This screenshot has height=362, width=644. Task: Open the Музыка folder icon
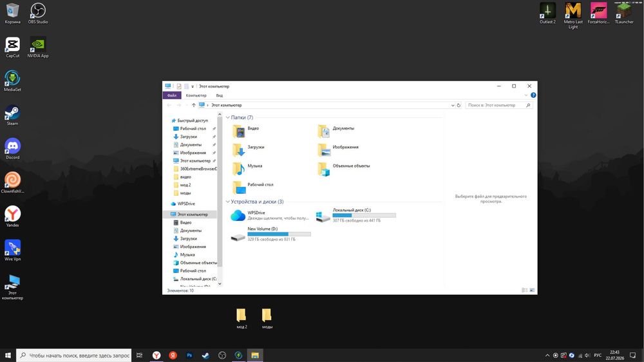[239, 169]
